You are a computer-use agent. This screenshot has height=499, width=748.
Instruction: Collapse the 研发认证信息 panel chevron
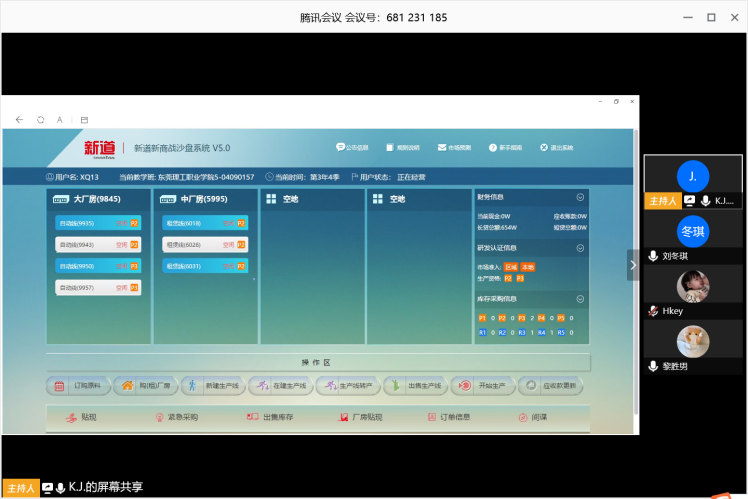pyautogui.click(x=580, y=247)
